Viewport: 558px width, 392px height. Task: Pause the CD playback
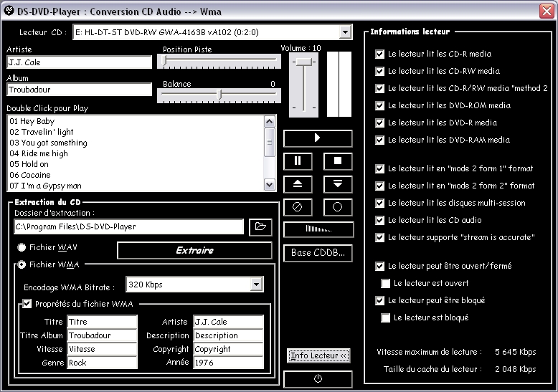(x=298, y=161)
